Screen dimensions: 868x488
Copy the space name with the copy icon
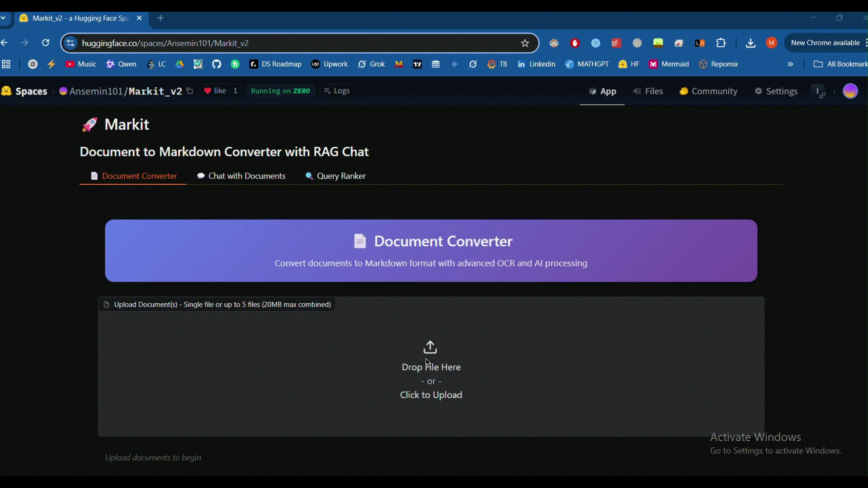click(x=190, y=91)
